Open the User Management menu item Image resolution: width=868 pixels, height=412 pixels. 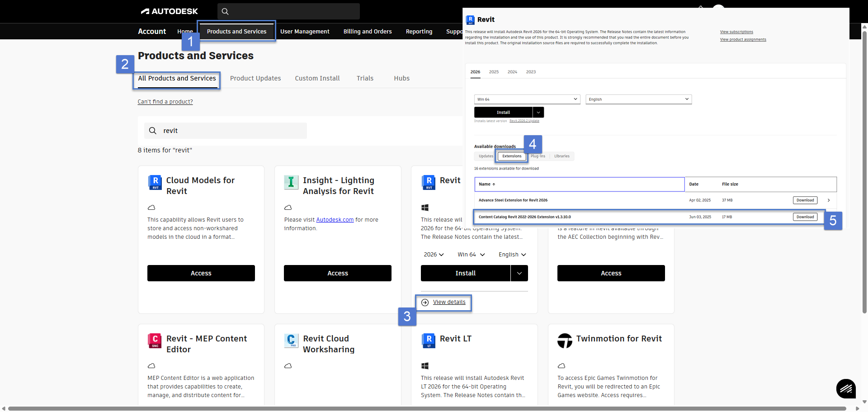point(305,31)
